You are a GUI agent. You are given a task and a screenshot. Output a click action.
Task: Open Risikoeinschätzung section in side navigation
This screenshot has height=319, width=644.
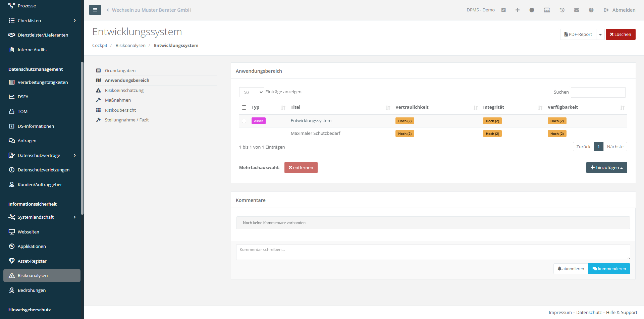[x=124, y=90]
